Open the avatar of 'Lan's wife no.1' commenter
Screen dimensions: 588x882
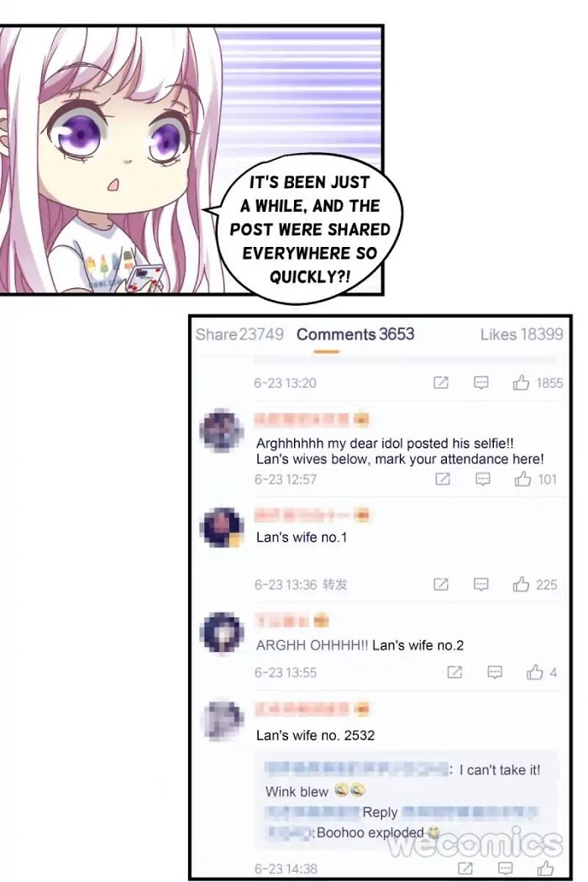[x=222, y=527]
